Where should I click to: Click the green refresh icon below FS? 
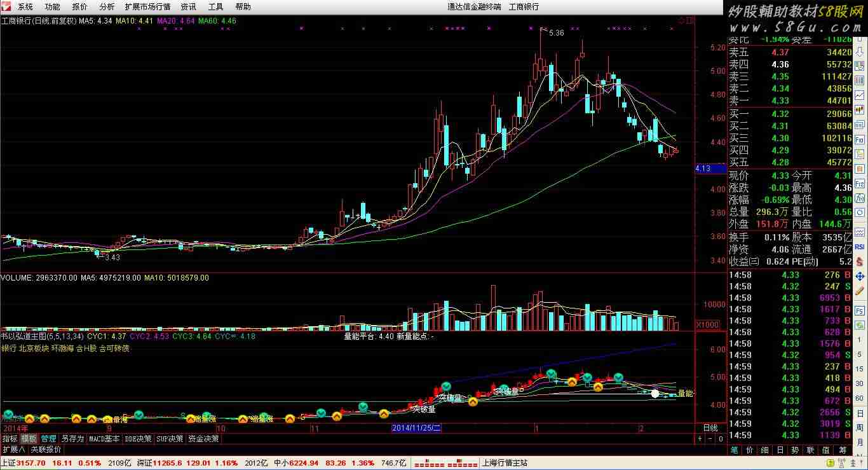[x=860, y=324]
